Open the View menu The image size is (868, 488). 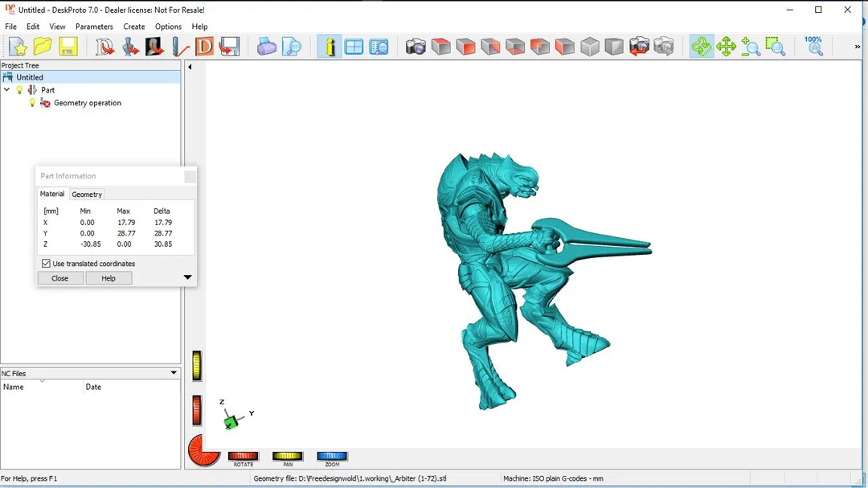(x=57, y=27)
